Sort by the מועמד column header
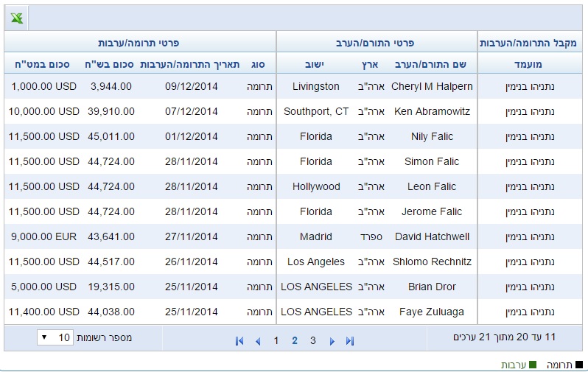 click(528, 64)
